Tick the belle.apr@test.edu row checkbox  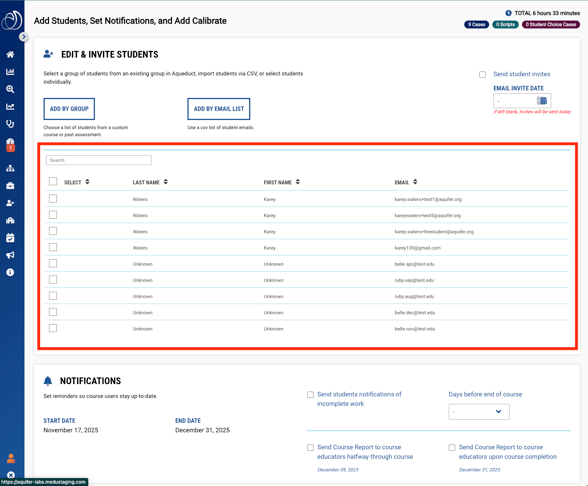point(53,263)
